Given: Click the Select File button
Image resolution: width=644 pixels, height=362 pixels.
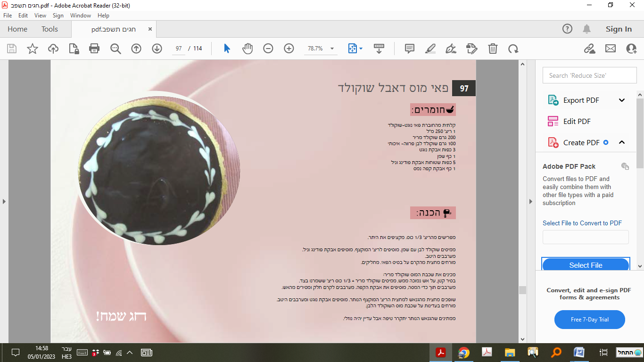Looking at the screenshot, I should coord(586,265).
